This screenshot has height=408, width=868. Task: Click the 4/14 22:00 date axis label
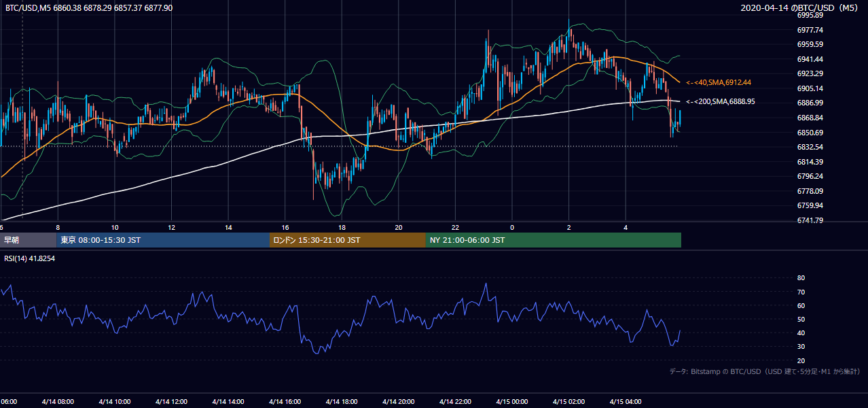[x=455, y=402]
